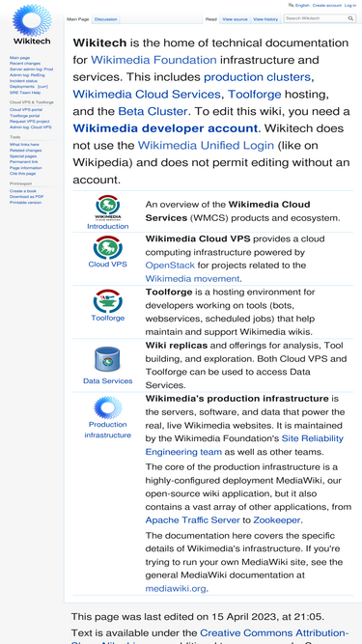Click Cite this page link
The height and width of the screenshot is (644, 362).
coord(22,174)
